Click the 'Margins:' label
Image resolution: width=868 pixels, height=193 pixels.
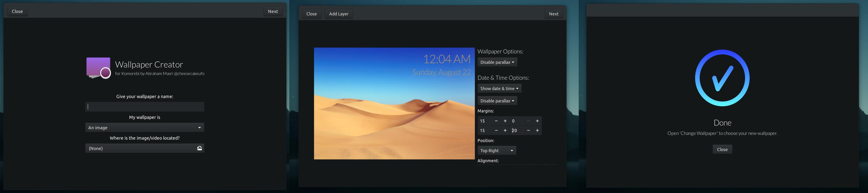pos(486,111)
